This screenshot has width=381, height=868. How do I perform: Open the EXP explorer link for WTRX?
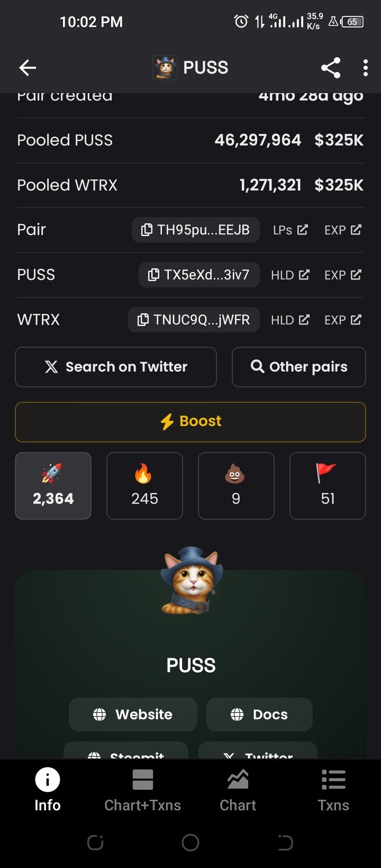(x=343, y=320)
